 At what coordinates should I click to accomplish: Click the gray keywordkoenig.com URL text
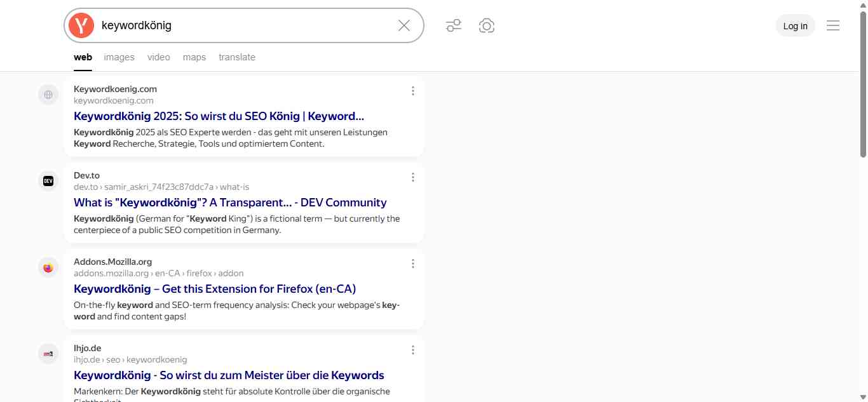pyautogui.click(x=114, y=100)
